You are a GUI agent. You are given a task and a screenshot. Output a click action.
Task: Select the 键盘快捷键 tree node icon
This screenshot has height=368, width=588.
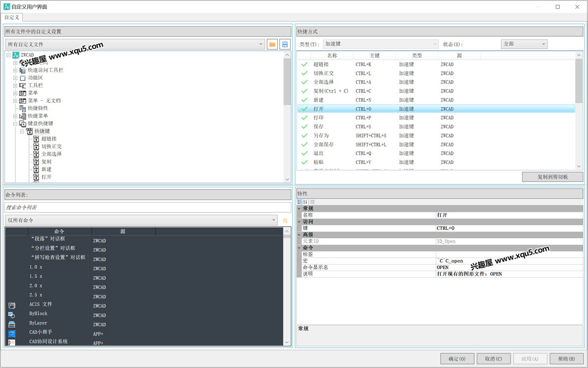(23, 123)
